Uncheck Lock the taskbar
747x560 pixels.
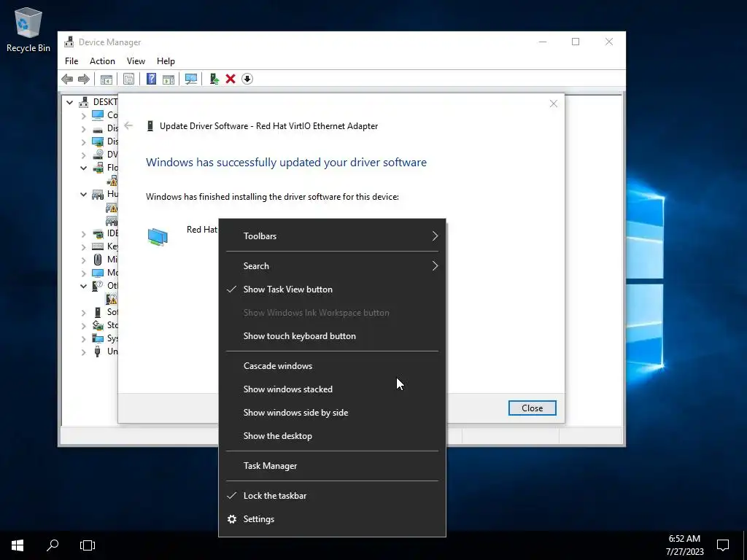(x=332, y=496)
